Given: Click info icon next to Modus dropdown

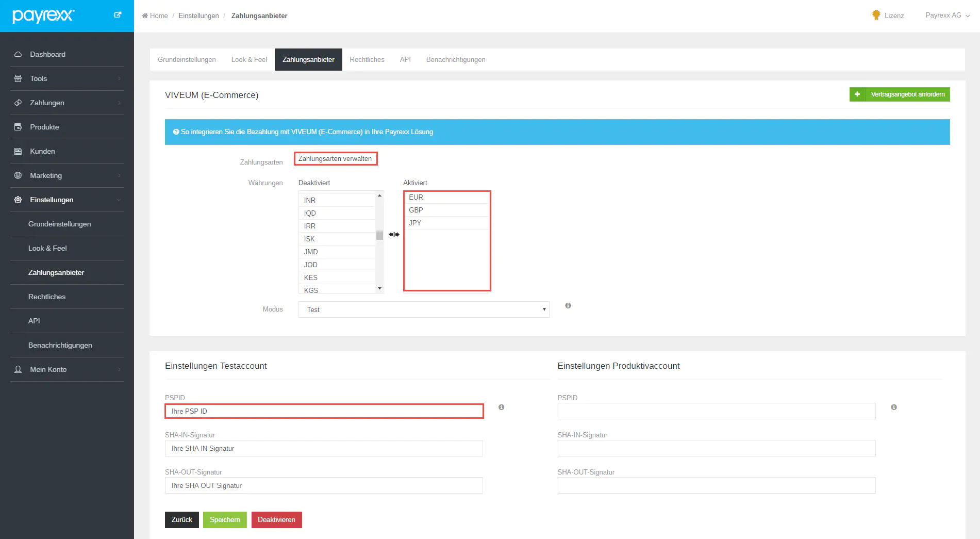Looking at the screenshot, I should click(x=568, y=306).
